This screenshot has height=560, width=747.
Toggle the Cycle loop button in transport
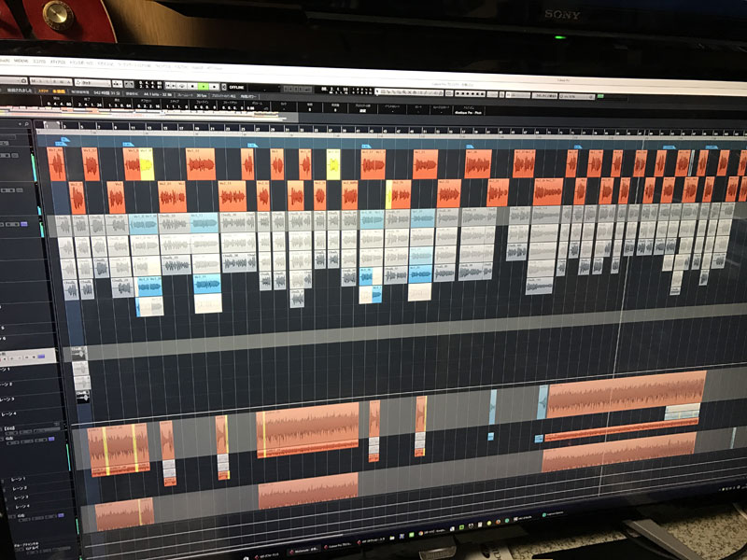point(181,86)
